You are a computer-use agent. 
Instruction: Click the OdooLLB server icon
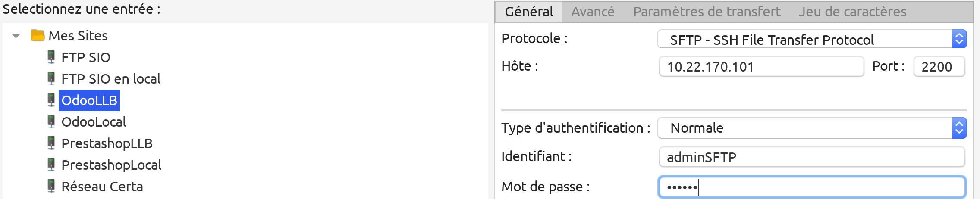(51, 100)
